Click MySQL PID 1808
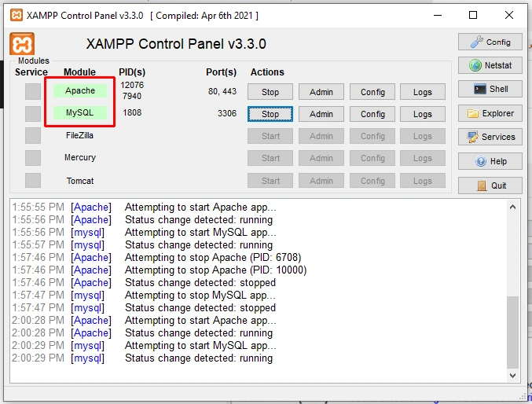532x404 pixels. click(x=132, y=112)
